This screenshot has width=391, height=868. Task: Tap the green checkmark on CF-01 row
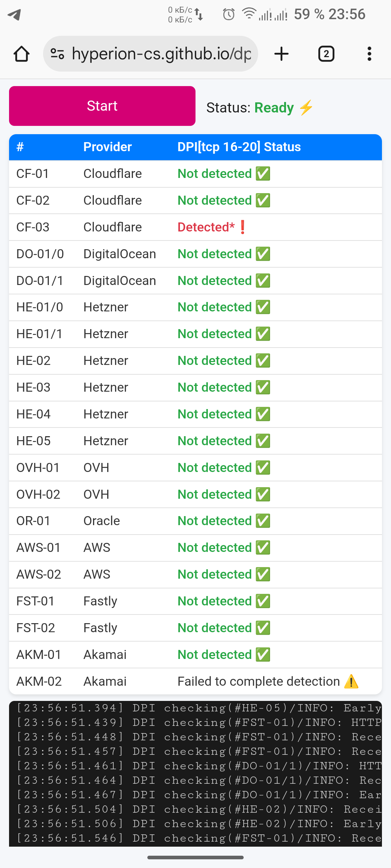tap(263, 174)
